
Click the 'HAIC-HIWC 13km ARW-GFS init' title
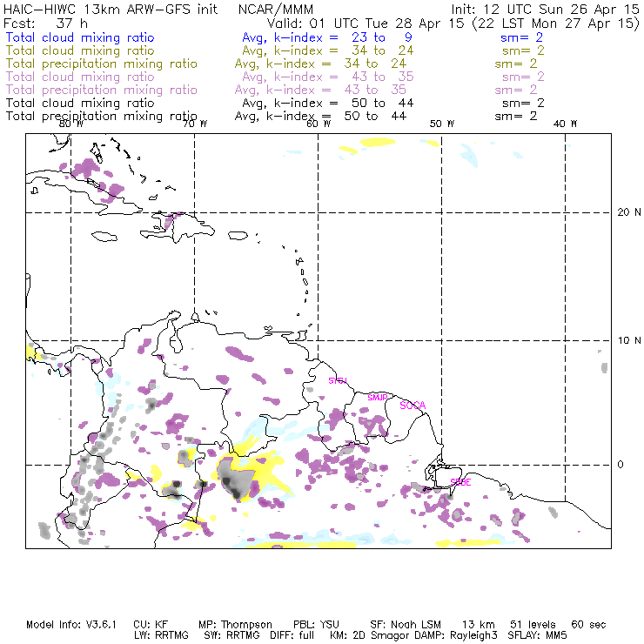click(x=111, y=9)
